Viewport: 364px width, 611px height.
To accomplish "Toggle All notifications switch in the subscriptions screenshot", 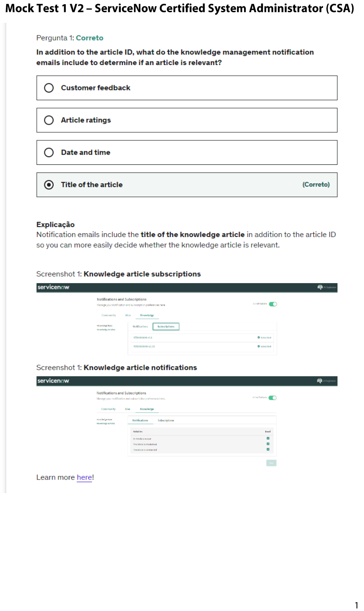I will (273, 304).
